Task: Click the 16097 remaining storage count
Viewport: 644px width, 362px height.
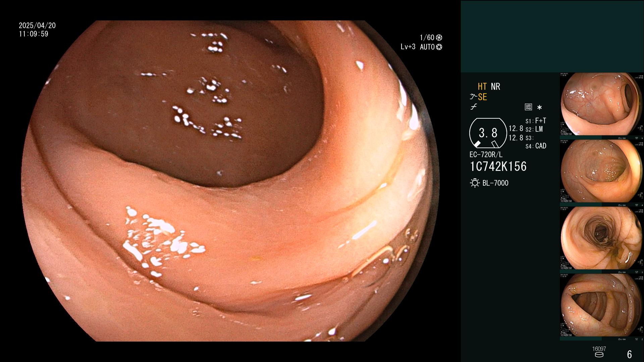Action: tap(599, 349)
